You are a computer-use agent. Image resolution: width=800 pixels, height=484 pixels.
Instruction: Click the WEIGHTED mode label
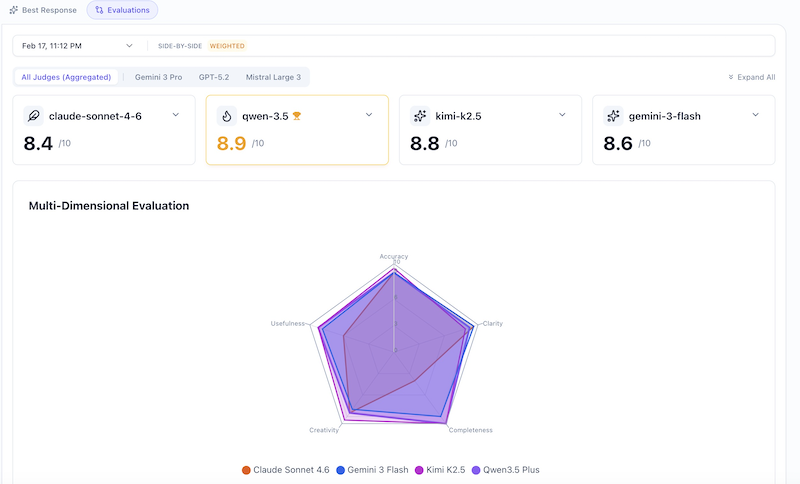pyautogui.click(x=227, y=46)
